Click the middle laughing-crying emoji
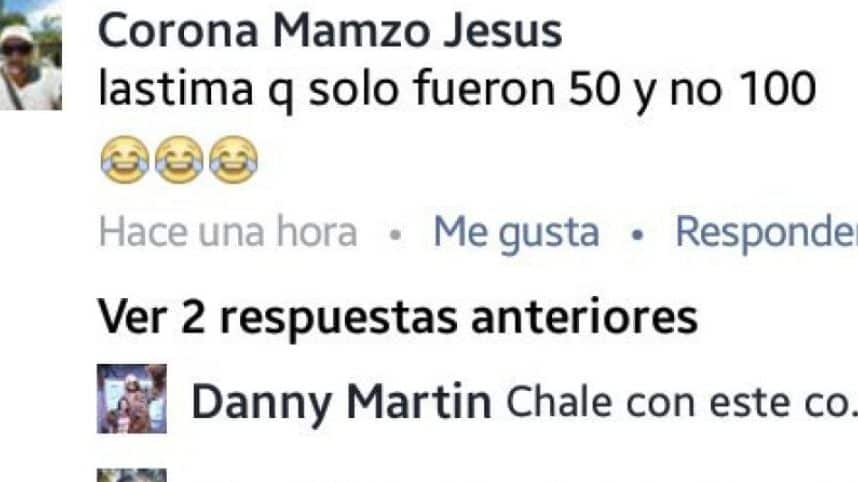This screenshot has height=482, width=858. click(x=179, y=159)
